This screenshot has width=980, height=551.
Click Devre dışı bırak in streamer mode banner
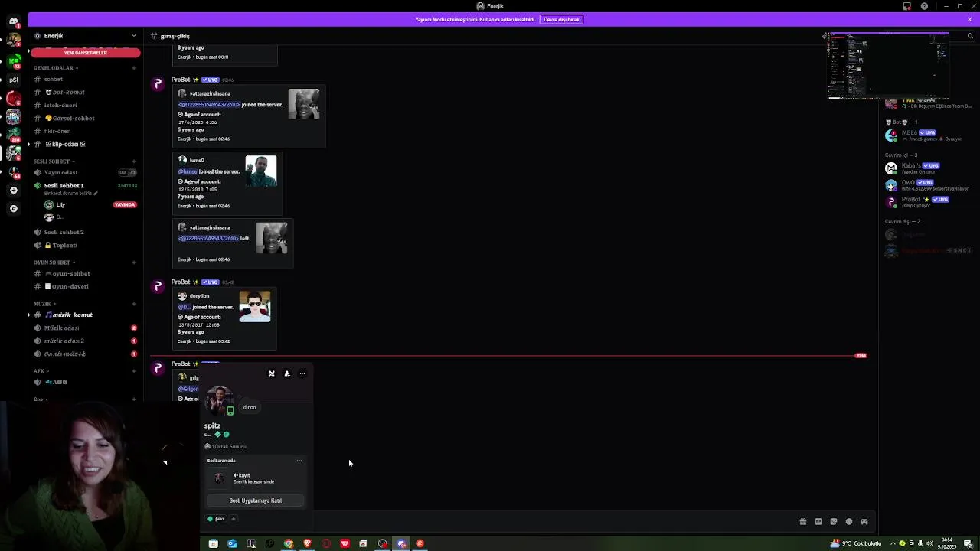pos(561,19)
